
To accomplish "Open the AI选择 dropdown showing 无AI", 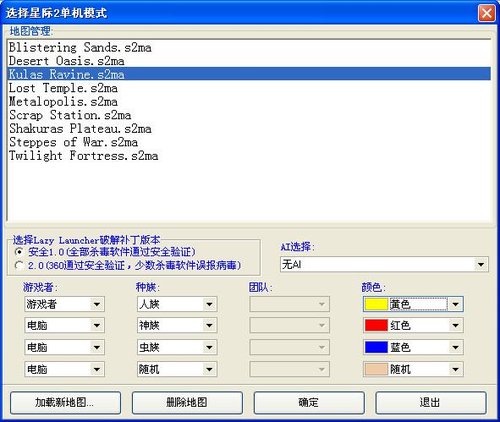I will (384, 265).
